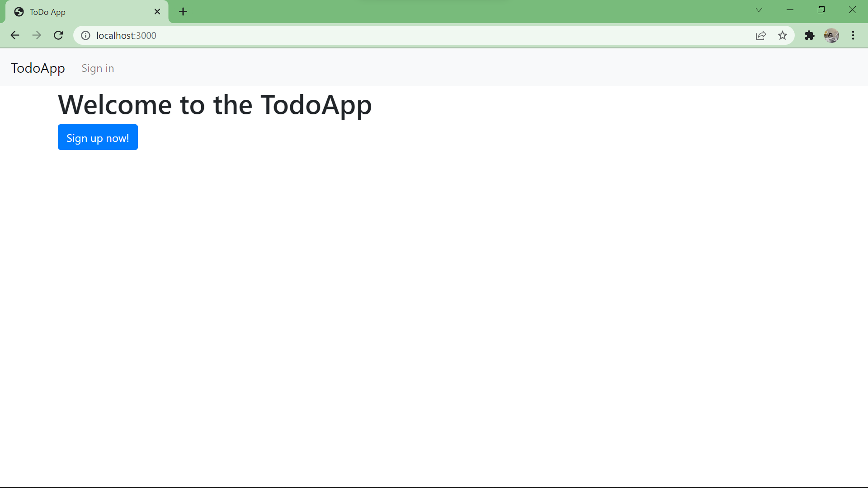Open the site information info icon

(85, 35)
